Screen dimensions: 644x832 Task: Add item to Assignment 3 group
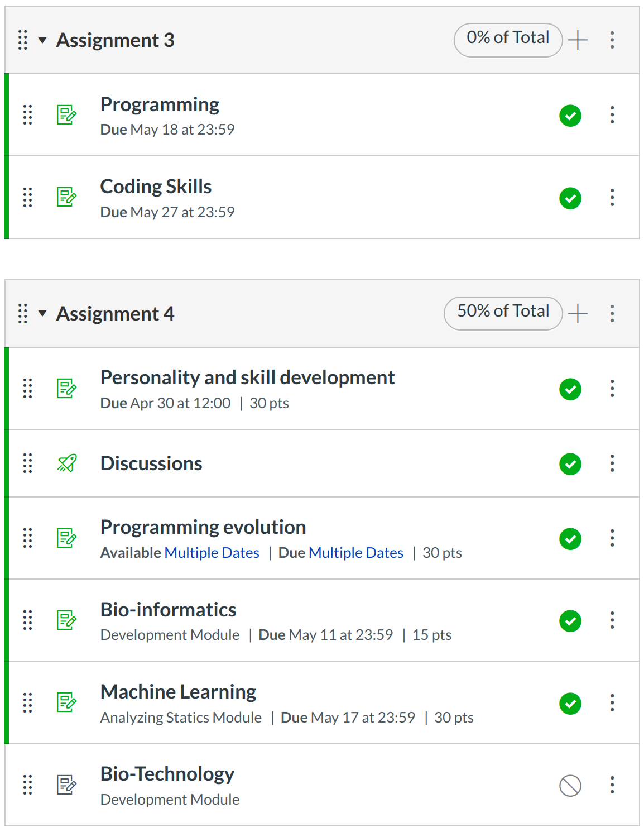[x=578, y=40]
